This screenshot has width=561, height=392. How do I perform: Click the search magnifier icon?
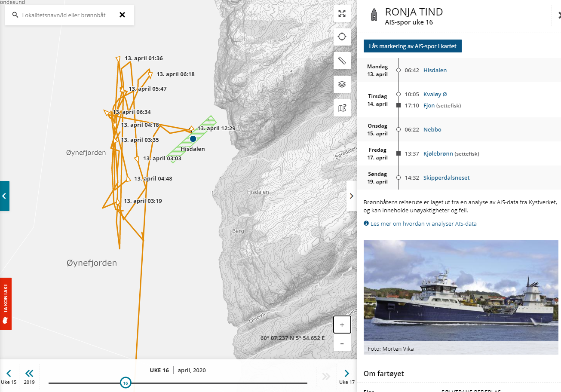click(x=15, y=15)
